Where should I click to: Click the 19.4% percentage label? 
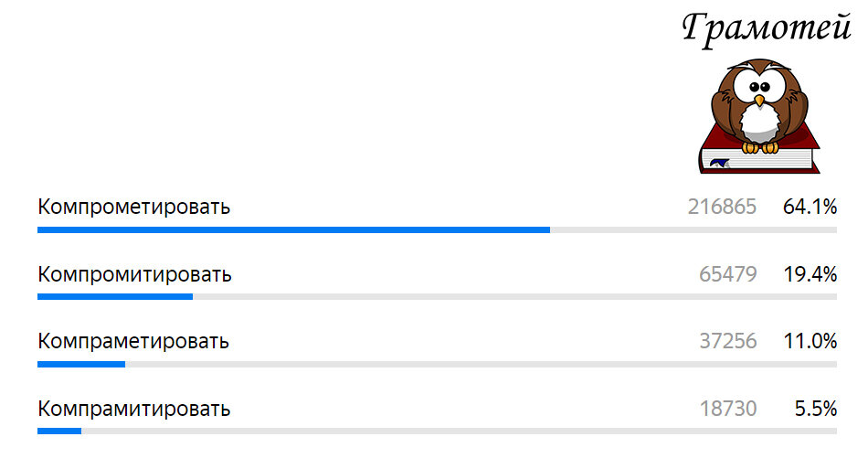810,274
